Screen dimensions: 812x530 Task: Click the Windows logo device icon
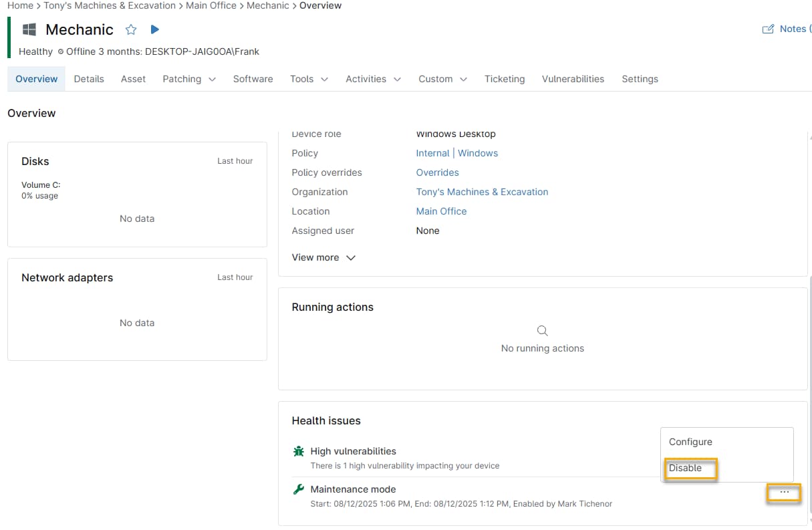(29, 29)
